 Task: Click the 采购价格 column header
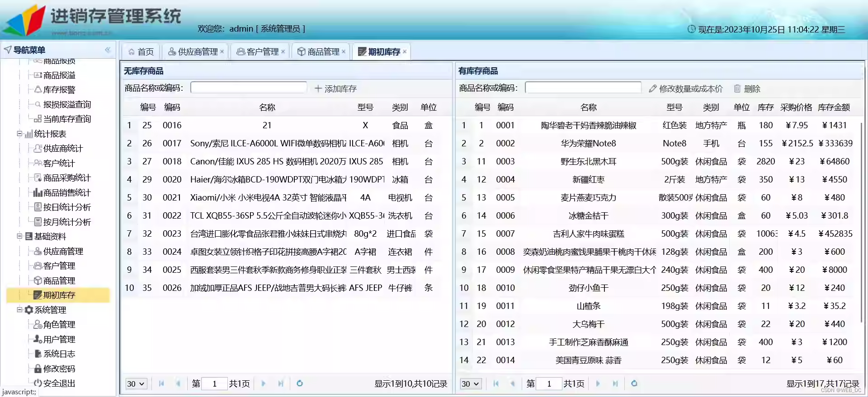coord(796,107)
